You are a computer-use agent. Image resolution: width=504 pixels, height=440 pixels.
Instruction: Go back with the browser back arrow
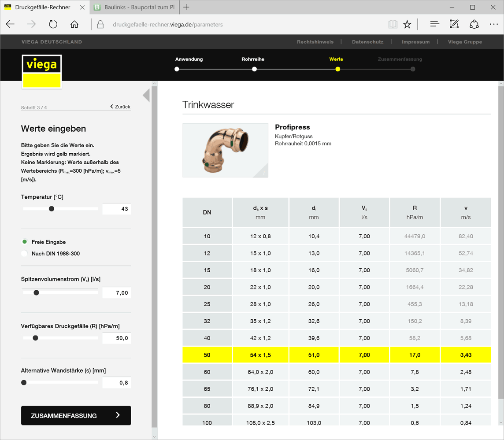coord(10,24)
